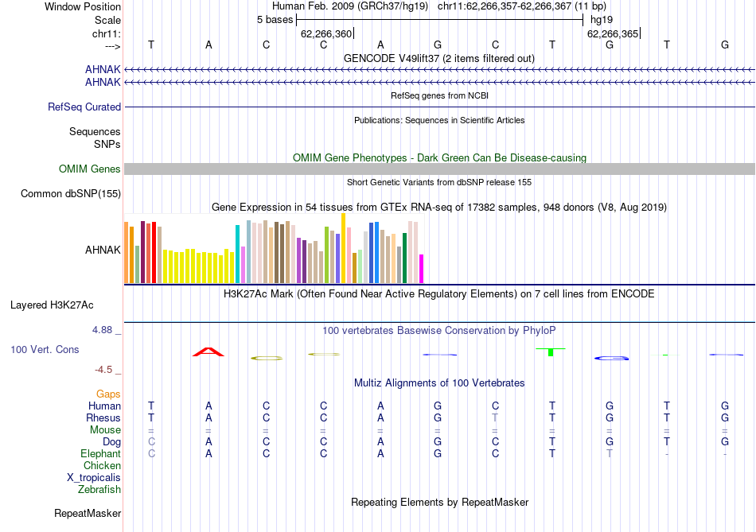This screenshot has height=532, width=756.
Task: Click the tall gold GTEx expression bar
Action: click(x=343, y=248)
